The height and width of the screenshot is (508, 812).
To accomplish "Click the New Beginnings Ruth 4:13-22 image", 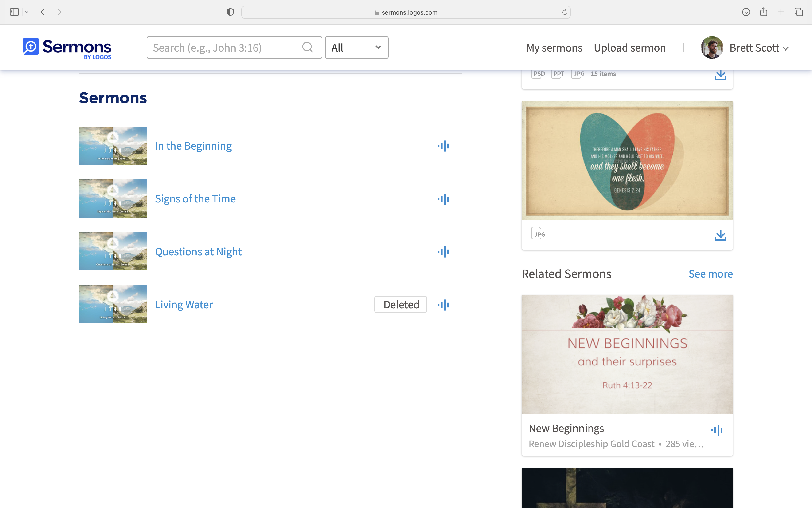I will pyautogui.click(x=627, y=354).
